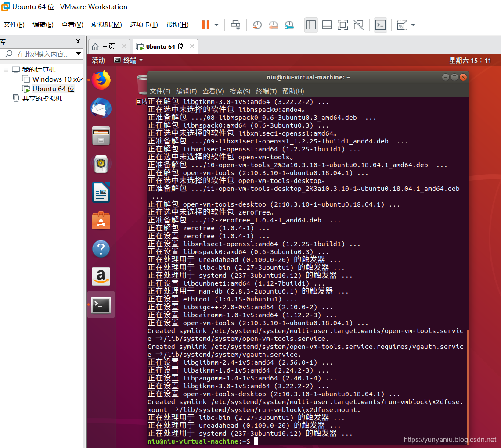Screen dimensions: 501x448
Task: Select 我的计算机 in the library
Action: [x=39, y=70]
